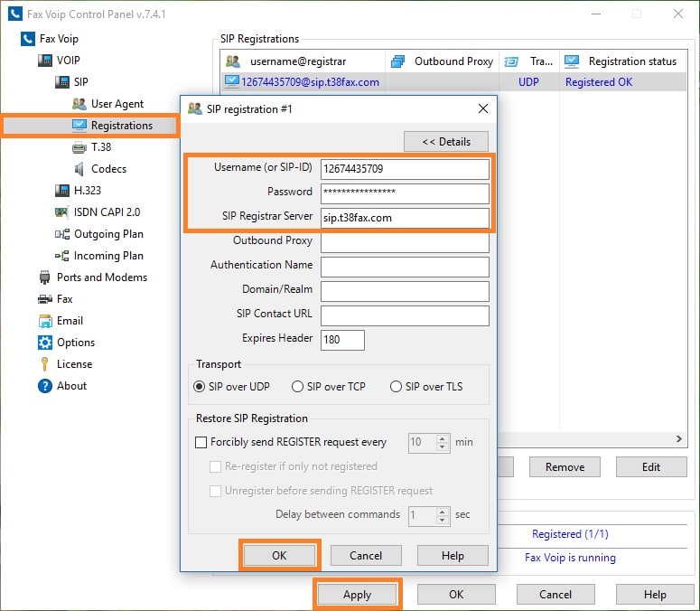Click the Outgoing Plan icon
700x611 pixels.
click(x=62, y=234)
